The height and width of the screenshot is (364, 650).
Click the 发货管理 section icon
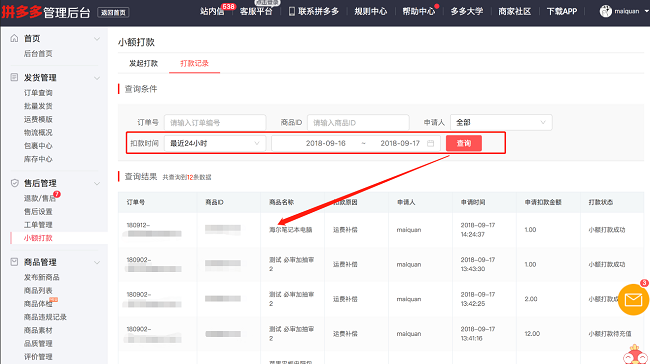point(15,77)
